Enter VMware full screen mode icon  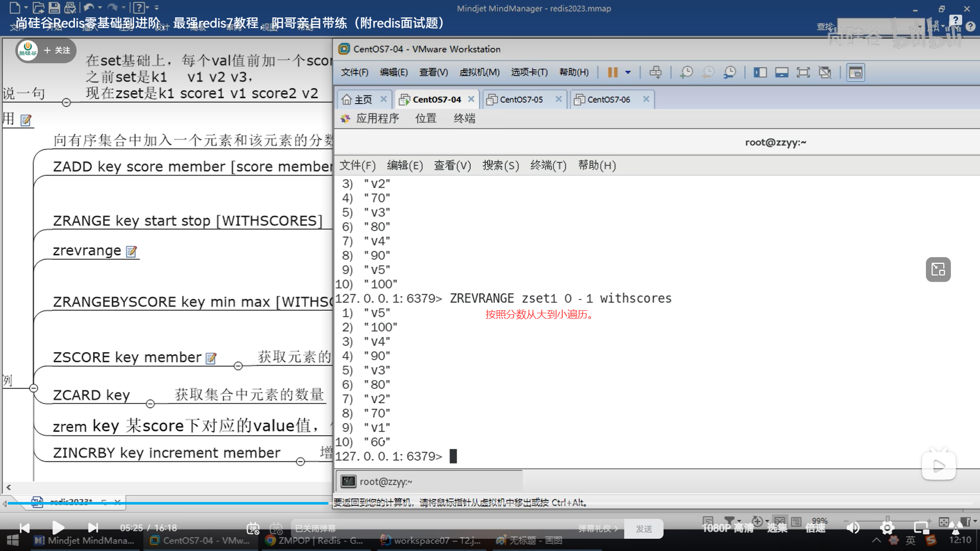[x=803, y=72]
